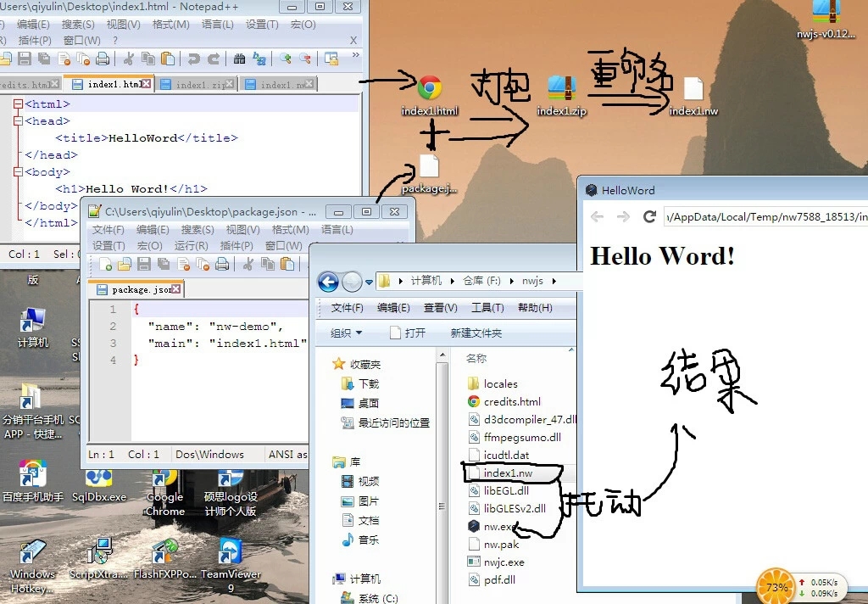Click the Paste icon in Notepad++ toolbar

pyautogui.click(x=169, y=58)
